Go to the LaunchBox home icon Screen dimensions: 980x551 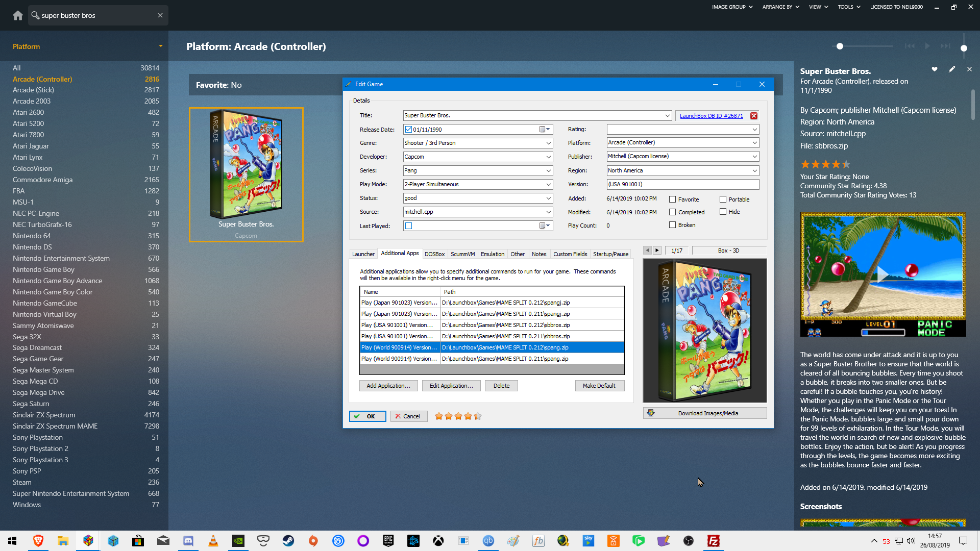coord(18,15)
